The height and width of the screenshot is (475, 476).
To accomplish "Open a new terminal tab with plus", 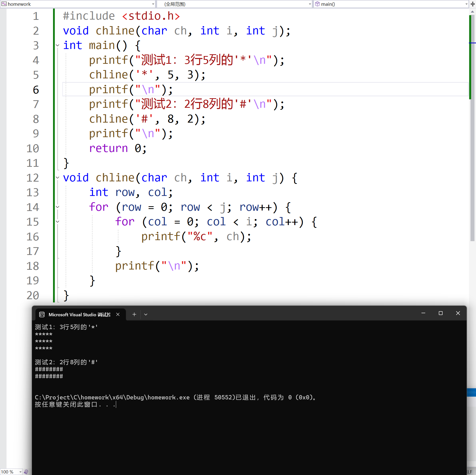I will [x=134, y=314].
